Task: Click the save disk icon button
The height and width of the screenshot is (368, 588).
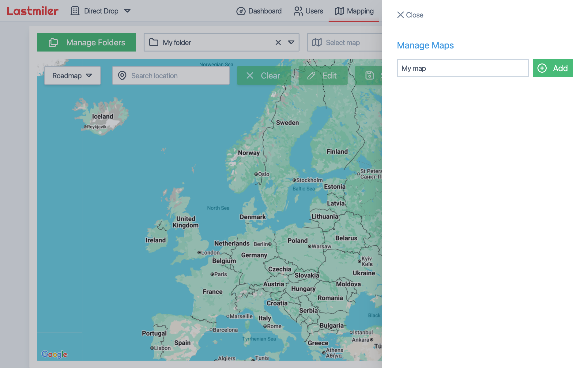Action: click(369, 75)
